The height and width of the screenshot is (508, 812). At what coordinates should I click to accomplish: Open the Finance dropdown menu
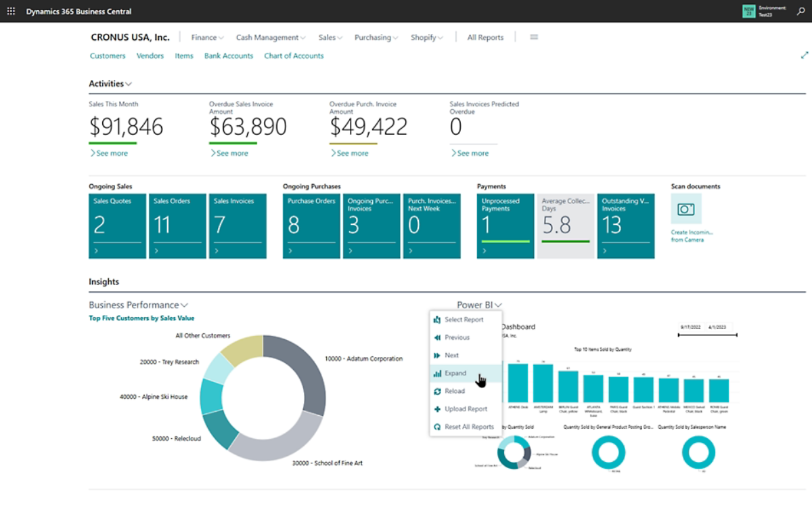tap(207, 38)
